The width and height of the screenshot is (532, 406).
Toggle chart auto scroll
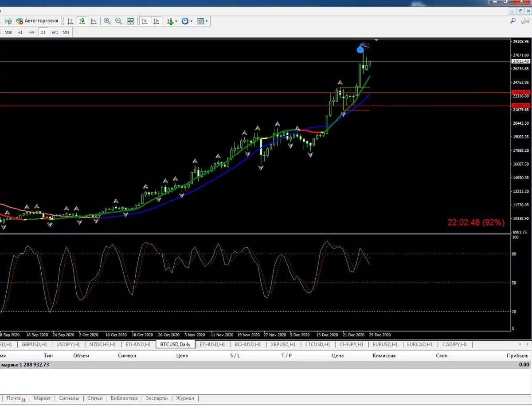145,21
